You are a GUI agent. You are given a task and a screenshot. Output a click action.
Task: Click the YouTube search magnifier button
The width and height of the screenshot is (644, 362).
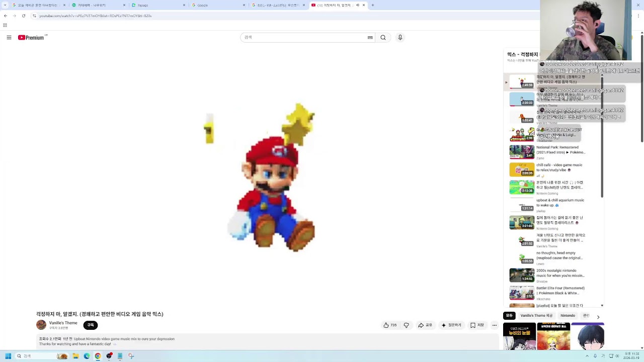[x=383, y=37]
